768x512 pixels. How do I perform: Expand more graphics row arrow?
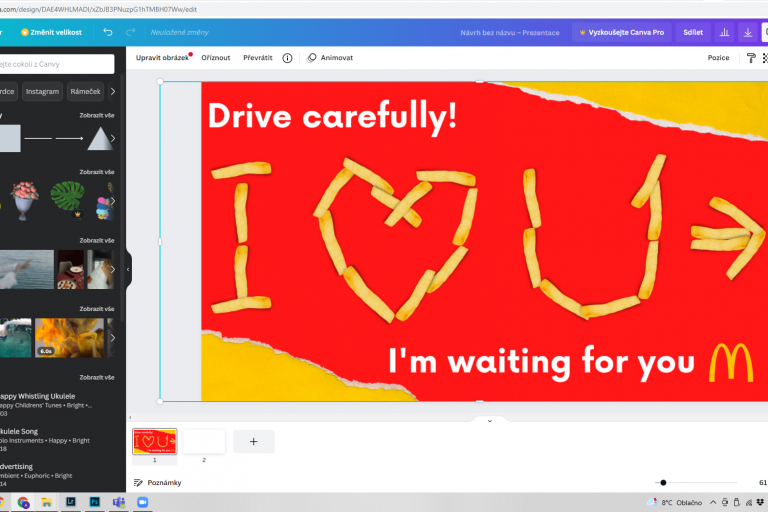click(x=113, y=201)
